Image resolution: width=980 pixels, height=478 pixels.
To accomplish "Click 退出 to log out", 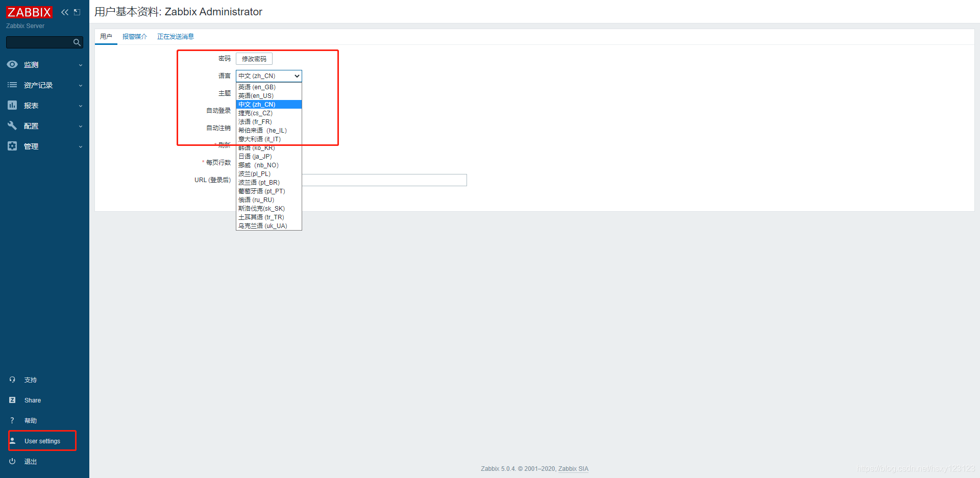I will pyautogui.click(x=31, y=462).
